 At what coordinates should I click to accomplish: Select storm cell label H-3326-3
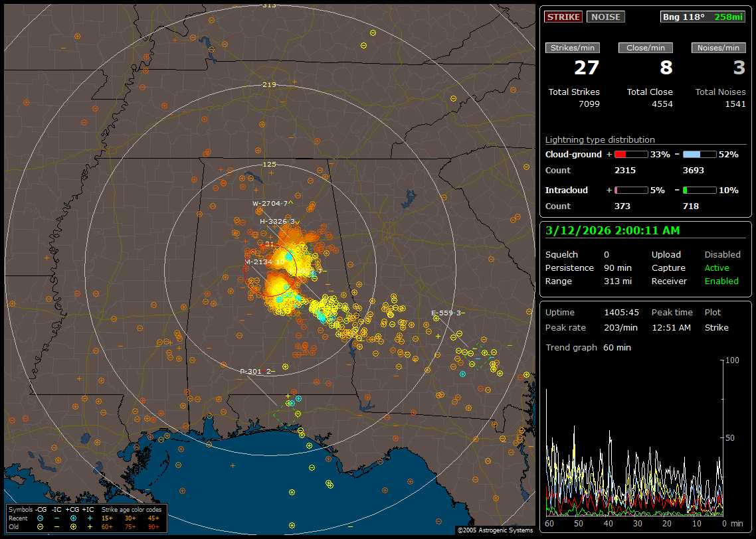coord(277,221)
